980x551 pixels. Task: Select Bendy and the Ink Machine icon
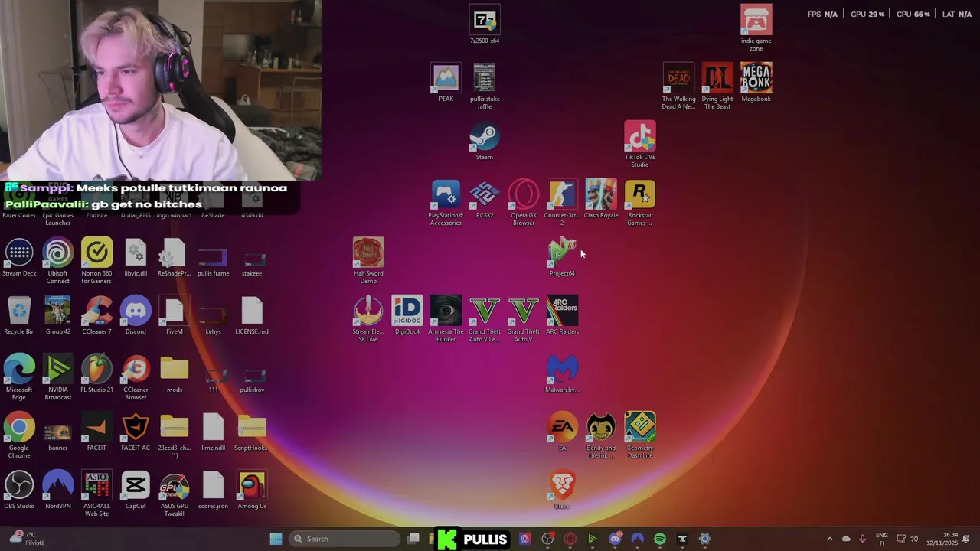(601, 435)
